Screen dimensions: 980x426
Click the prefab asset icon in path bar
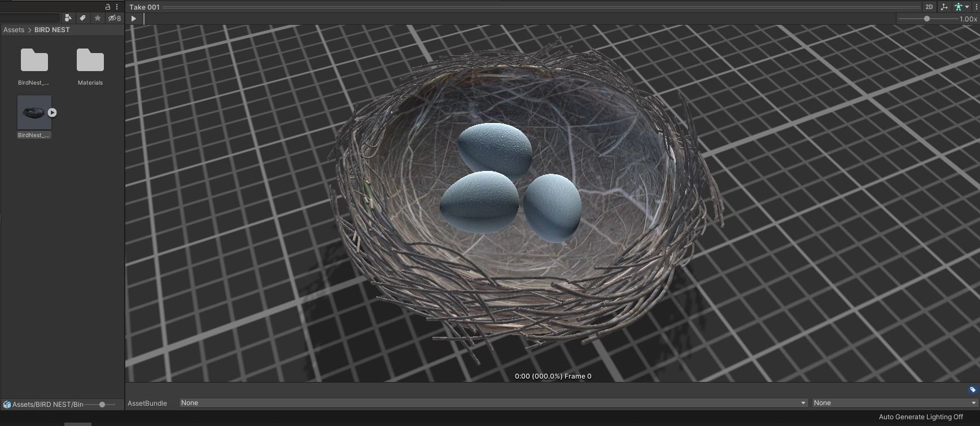[x=7, y=405]
